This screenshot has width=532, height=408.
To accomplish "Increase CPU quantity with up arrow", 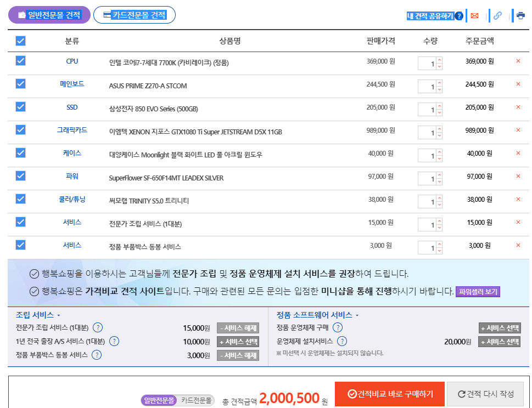I will pos(439,60).
